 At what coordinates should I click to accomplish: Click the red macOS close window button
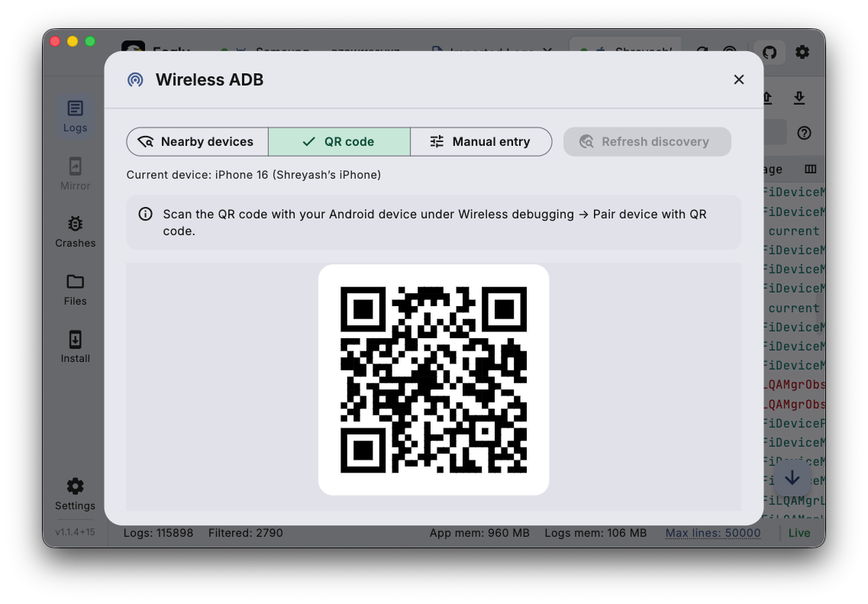pos(55,41)
